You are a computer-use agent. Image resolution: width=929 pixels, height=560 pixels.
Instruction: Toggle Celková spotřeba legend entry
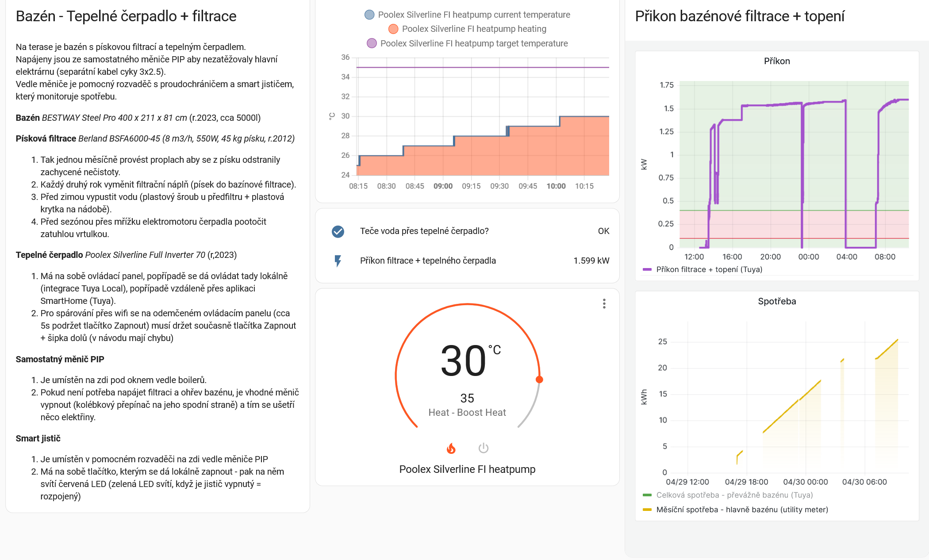tap(733, 495)
